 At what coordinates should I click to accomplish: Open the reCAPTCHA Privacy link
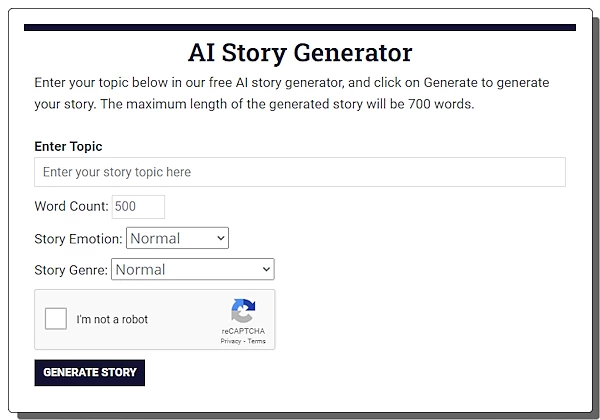pyautogui.click(x=231, y=342)
